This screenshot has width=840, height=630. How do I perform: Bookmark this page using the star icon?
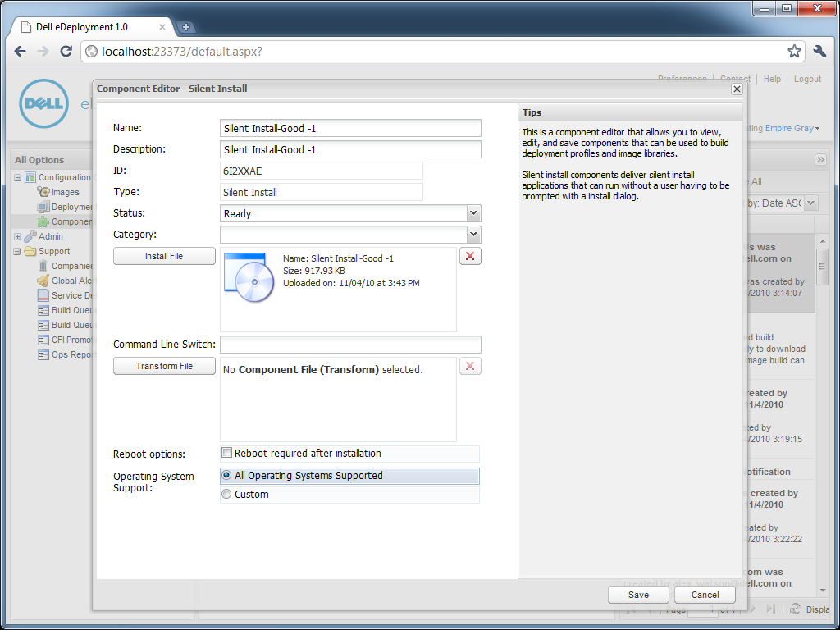[794, 52]
